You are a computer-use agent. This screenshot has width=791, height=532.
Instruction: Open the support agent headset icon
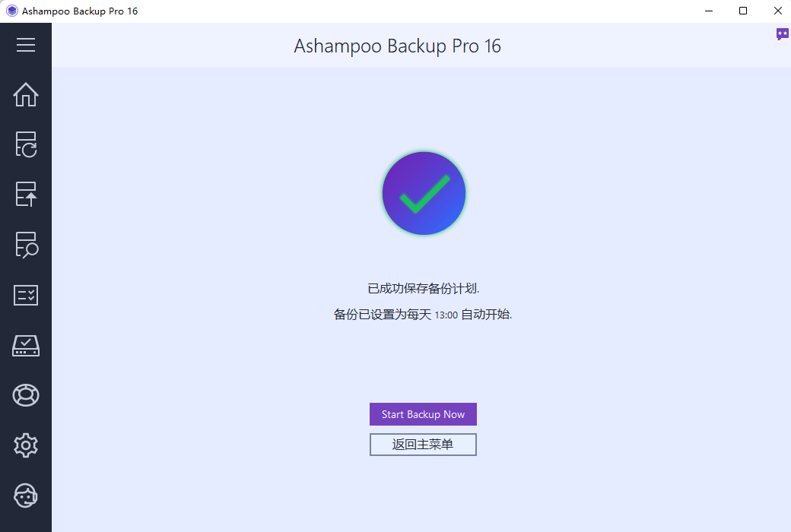(26, 496)
